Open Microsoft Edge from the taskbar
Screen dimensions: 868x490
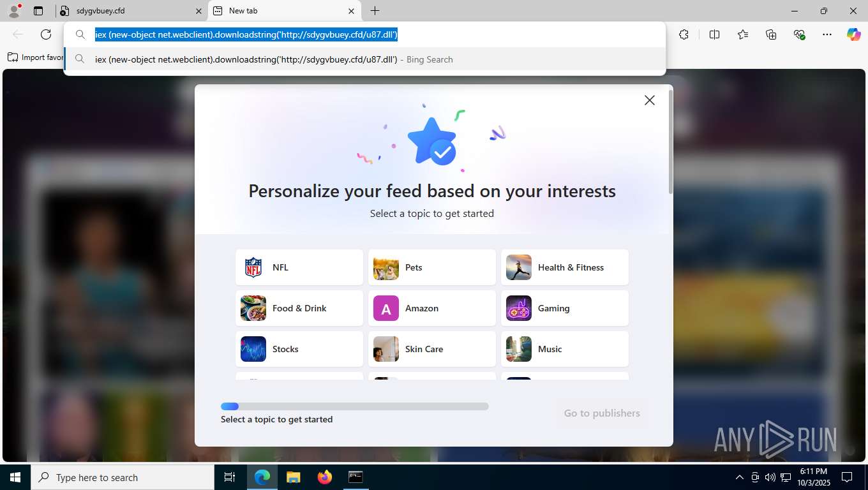(x=262, y=477)
